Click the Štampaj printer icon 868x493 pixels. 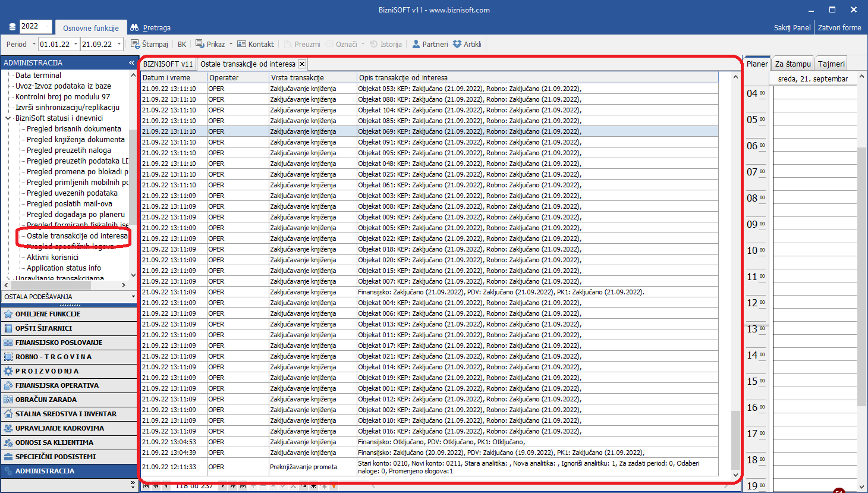pyautogui.click(x=135, y=44)
